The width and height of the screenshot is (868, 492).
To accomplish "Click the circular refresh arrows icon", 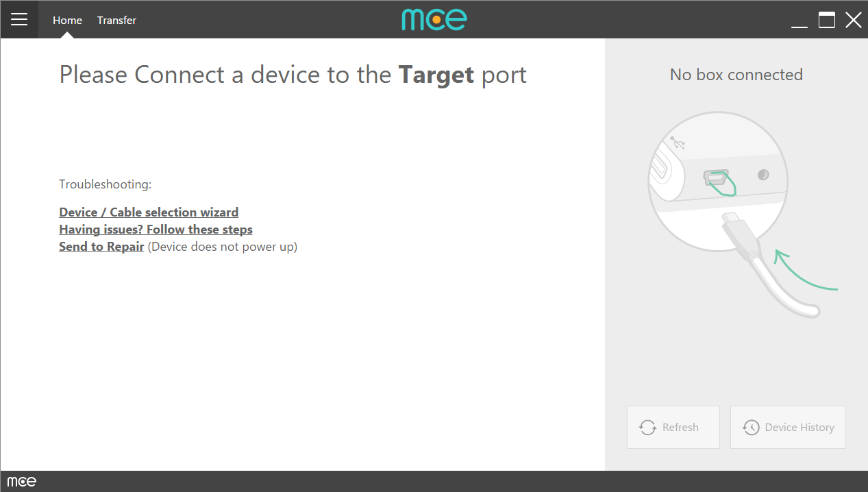I will (x=647, y=427).
